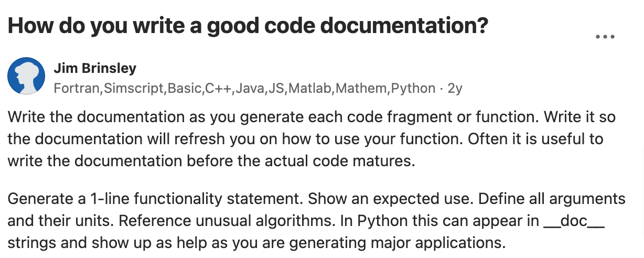
Task: Click the 2y timestamp of the answer
Action: click(x=455, y=89)
